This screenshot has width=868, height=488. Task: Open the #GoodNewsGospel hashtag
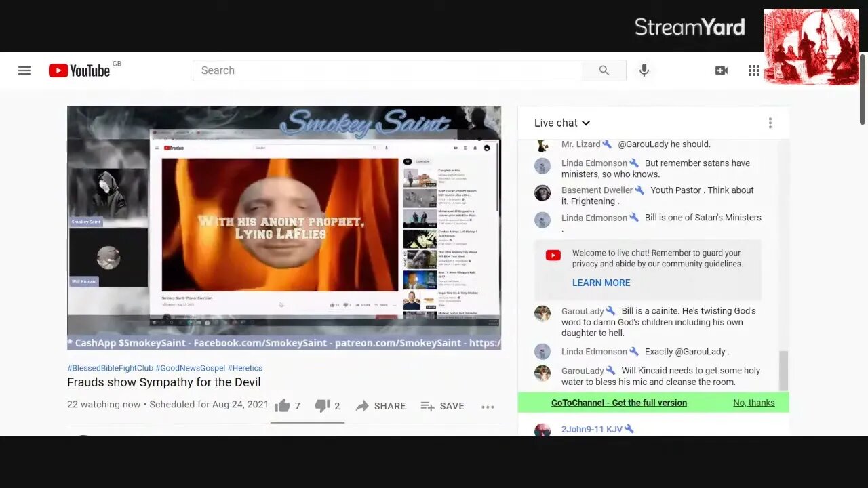click(x=190, y=368)
